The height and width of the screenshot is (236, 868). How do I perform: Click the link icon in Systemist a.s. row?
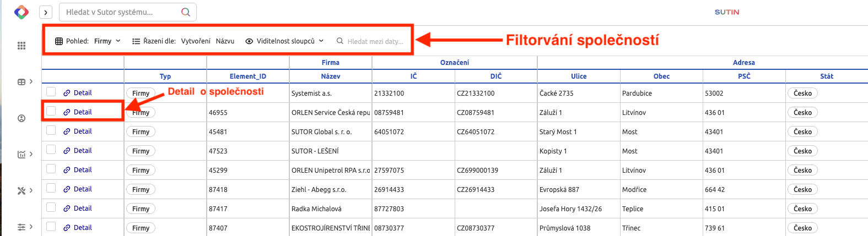67,93
